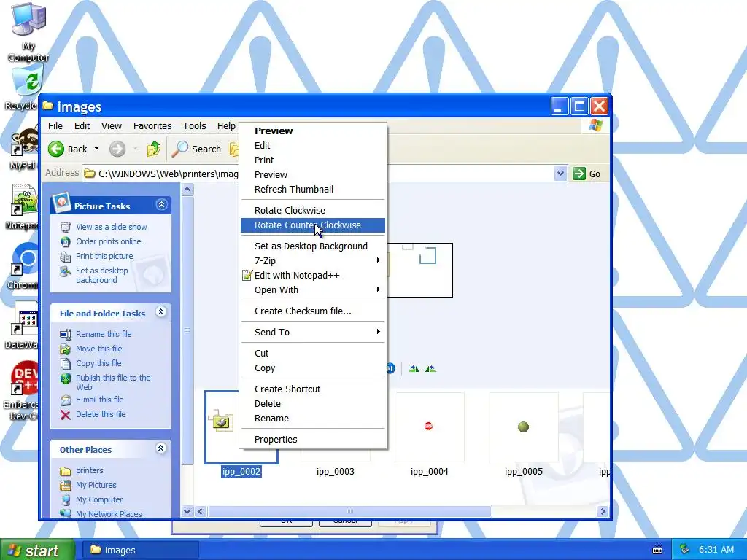Choose Rotate Counter Clockwise
747x560 pixels.
pos(313,225)
